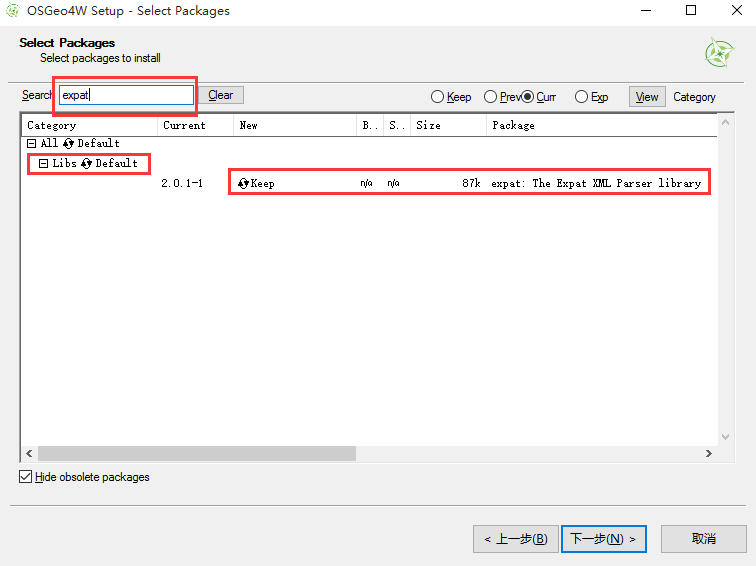This screenshot has height=566, width=756.
Task: Click the cycle icon beside Libs Default
Action: pos(86,163)
